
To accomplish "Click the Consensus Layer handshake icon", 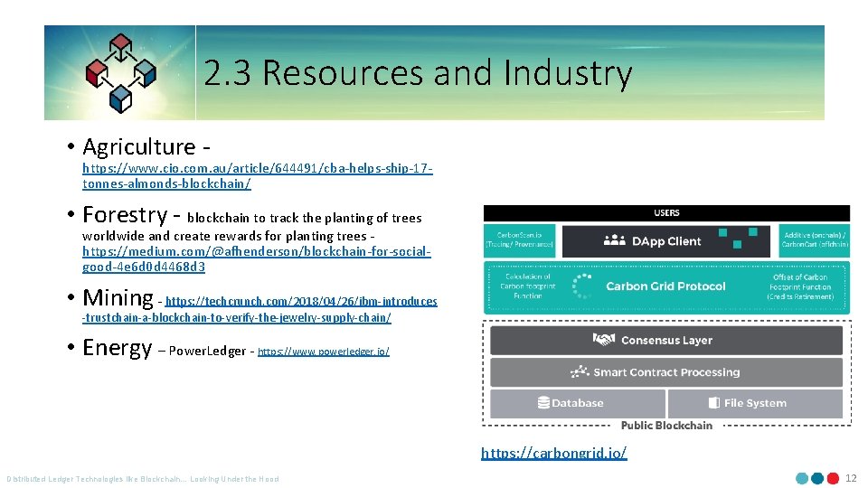I will click(603, 339).
